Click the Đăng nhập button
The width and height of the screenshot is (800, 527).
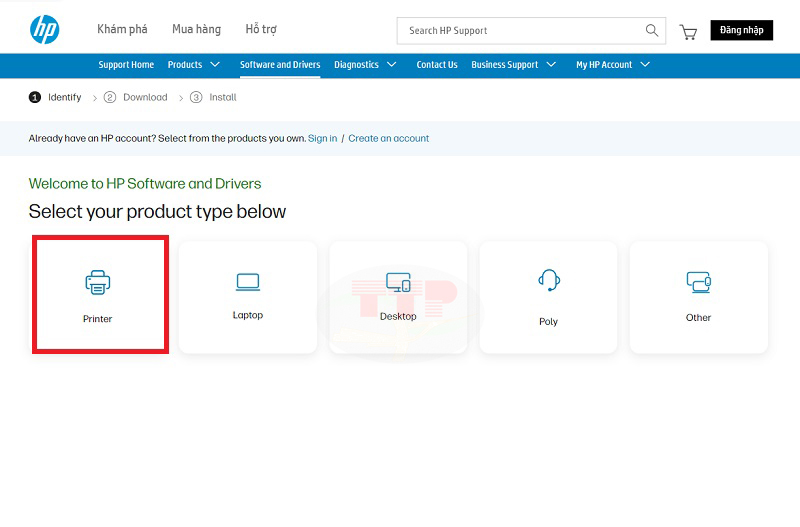click(x=741, y=30)
